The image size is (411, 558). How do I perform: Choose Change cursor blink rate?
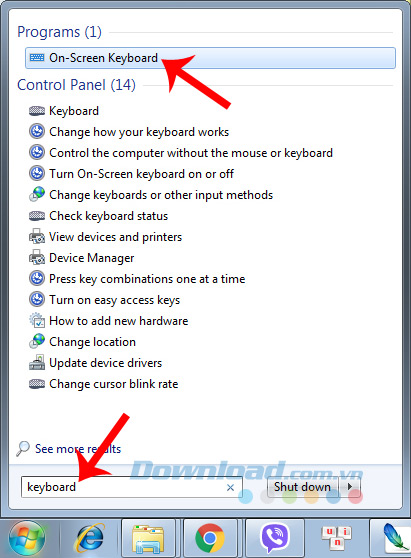tap(114, 384)
